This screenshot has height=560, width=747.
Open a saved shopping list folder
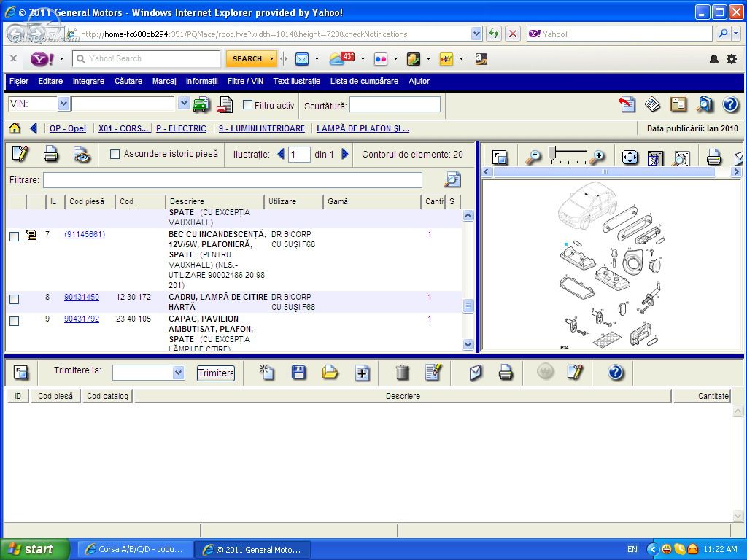coord(330,373)
